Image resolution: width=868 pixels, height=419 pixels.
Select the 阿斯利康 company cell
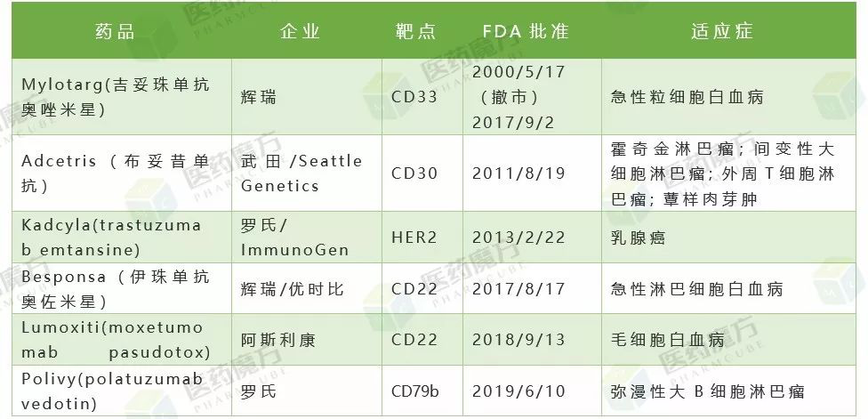(307, 339)
